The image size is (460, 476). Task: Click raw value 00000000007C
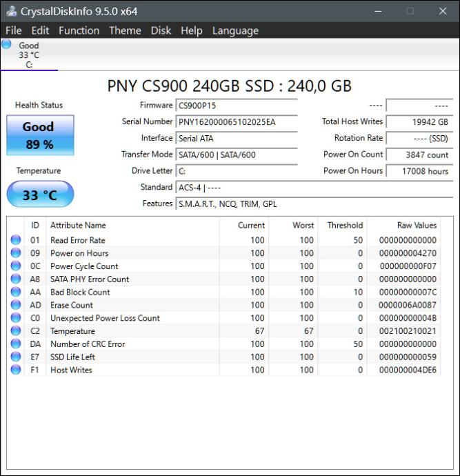[408, 292]
